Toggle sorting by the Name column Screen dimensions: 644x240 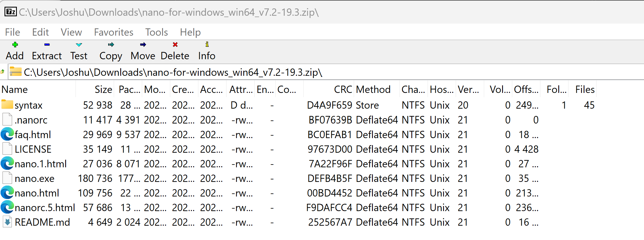[15, 89]
